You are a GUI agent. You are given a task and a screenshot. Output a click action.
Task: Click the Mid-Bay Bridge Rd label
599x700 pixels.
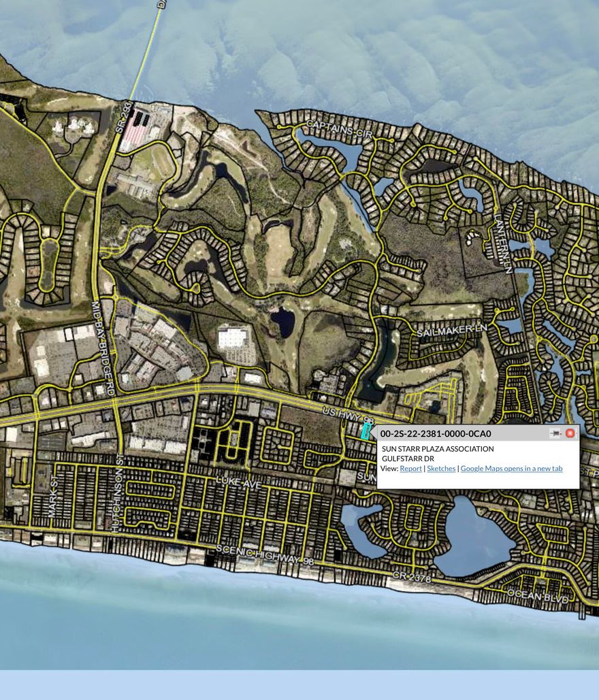pyautogui.click(x=103, y=348)
